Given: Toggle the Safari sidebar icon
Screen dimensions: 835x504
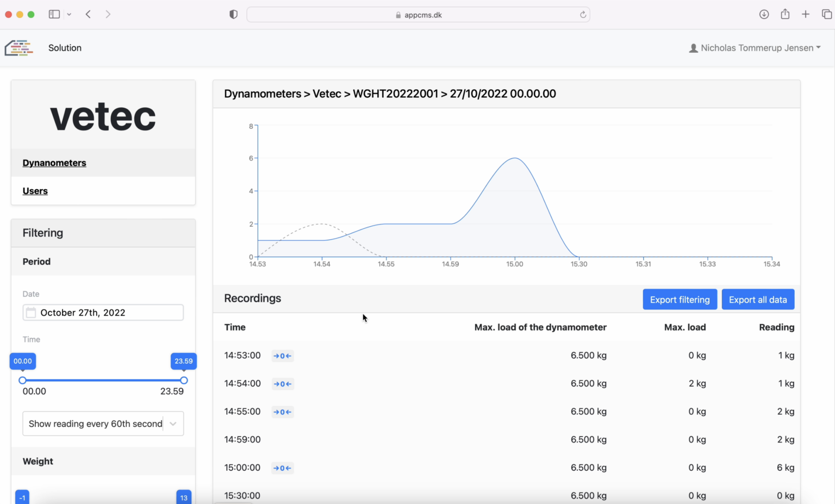Looking at the screenshot, I should click(54, 15).
